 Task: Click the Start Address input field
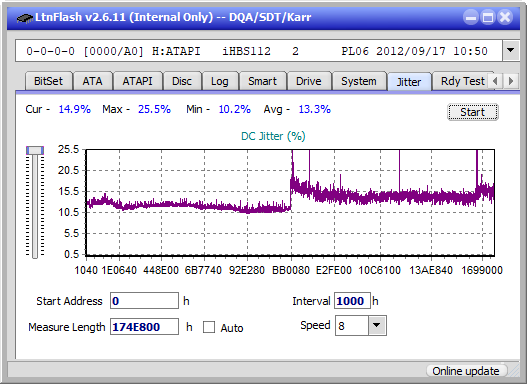[x=145, y=301]
